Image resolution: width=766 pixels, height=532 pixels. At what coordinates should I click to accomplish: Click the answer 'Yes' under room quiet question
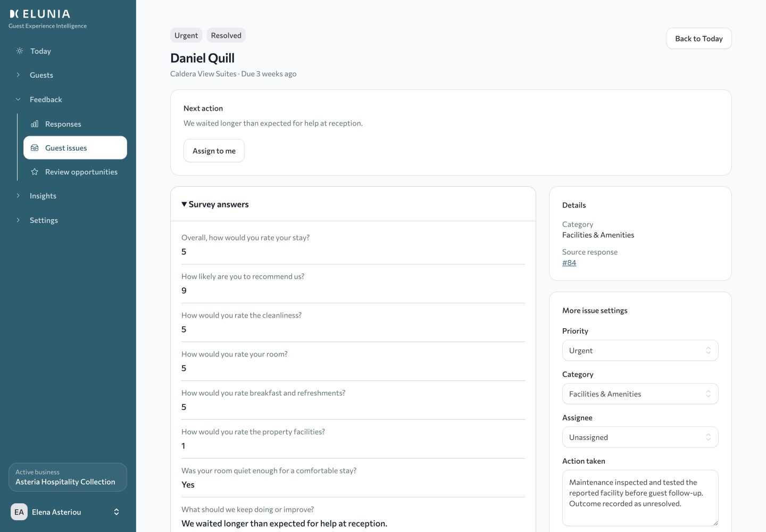tap(188, 485)
